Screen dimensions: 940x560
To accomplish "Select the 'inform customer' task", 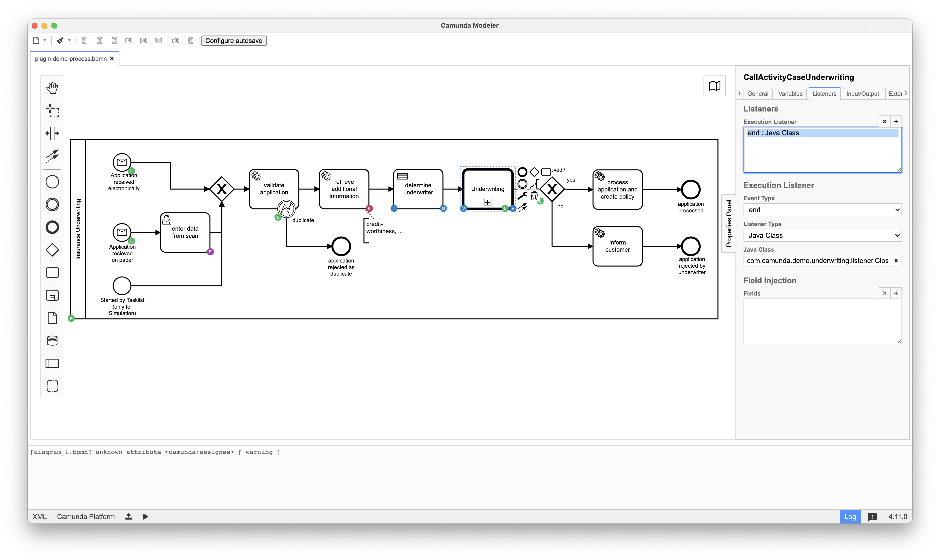I will [617, 246].
